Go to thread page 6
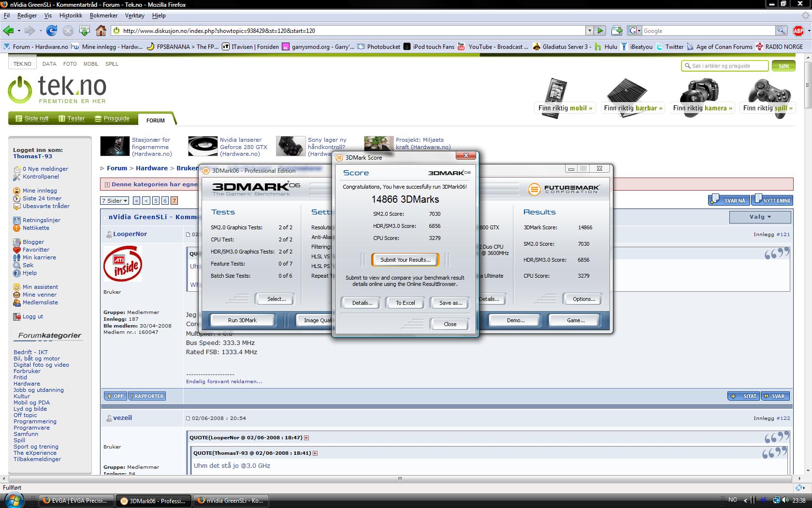The height and width of the screenshot is (508, 812). click(165, 200)
